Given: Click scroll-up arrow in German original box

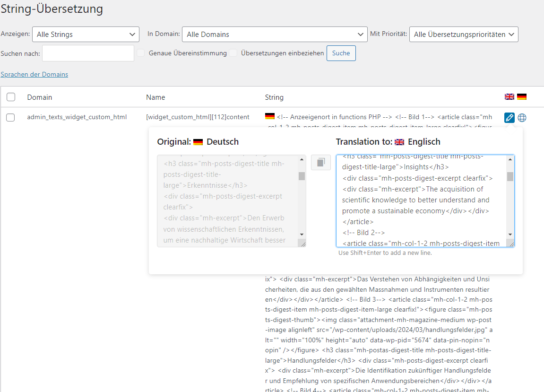Looking at the screenshot, I should pyautogui.click(x=302, y=160).
